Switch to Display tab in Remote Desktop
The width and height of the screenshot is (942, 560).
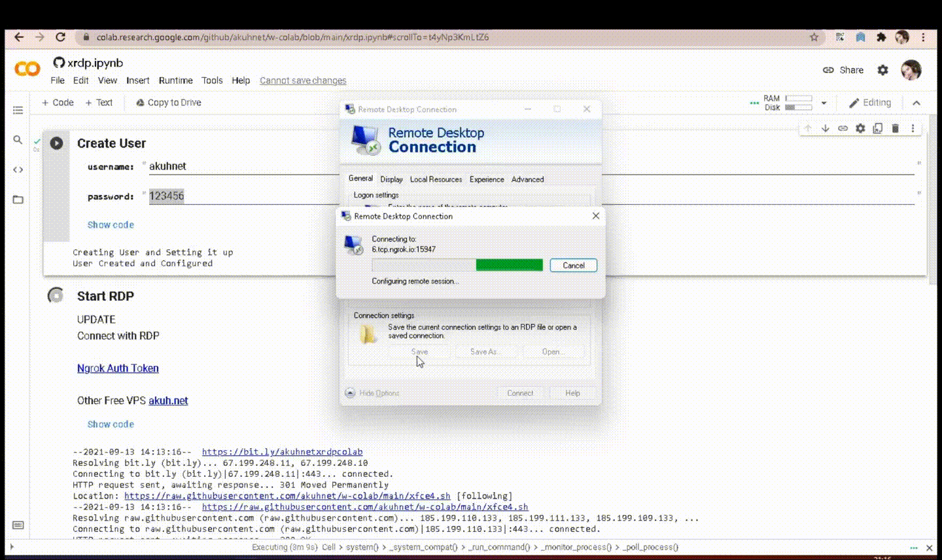pos(391,179)
